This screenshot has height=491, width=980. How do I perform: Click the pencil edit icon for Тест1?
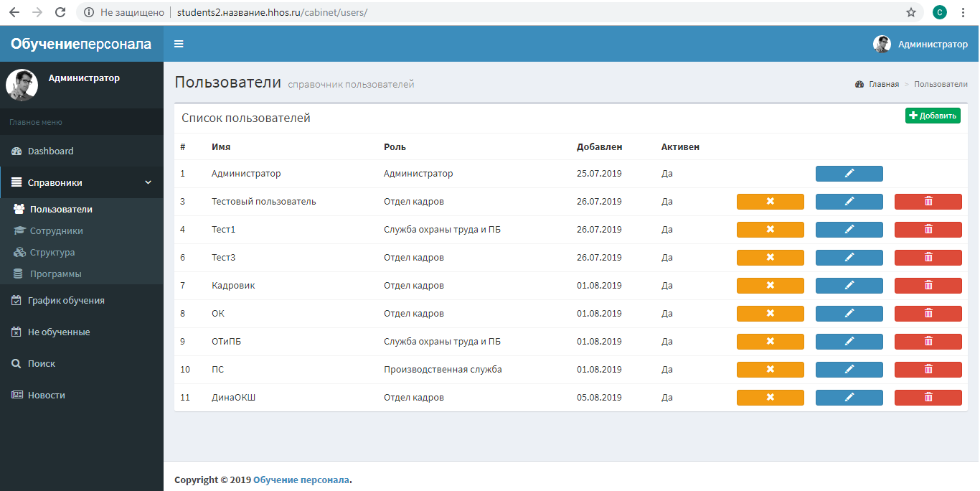coord(849,230)
